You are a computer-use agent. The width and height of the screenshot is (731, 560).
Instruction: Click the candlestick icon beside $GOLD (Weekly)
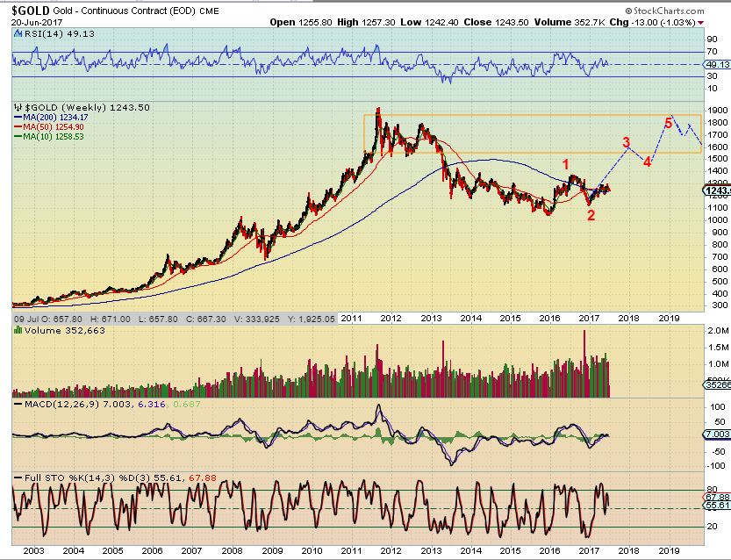(x=18, y=107)
